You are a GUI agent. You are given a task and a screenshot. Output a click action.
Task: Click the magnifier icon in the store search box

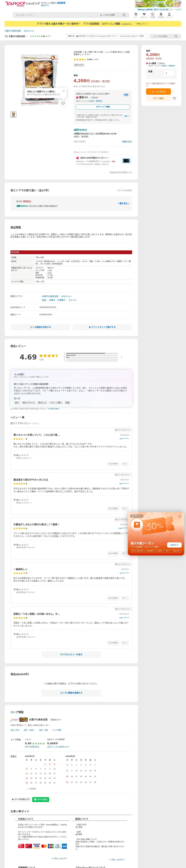click(x=176, y=36)
